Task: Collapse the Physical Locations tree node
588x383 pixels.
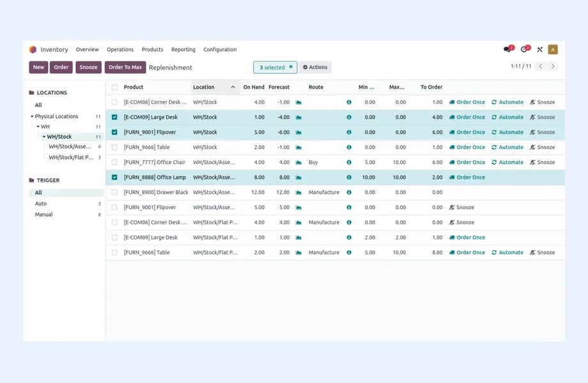Action: (32, 116)
